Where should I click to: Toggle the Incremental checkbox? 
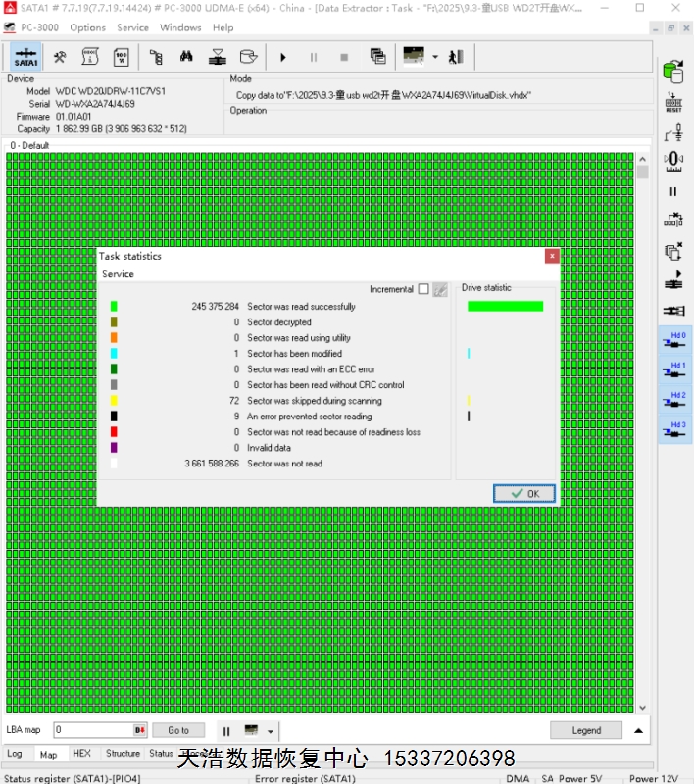tap(423, 289)
